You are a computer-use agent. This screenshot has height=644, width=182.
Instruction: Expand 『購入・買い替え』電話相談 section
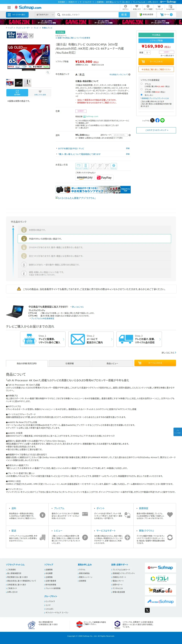click(x=93, y=154)
